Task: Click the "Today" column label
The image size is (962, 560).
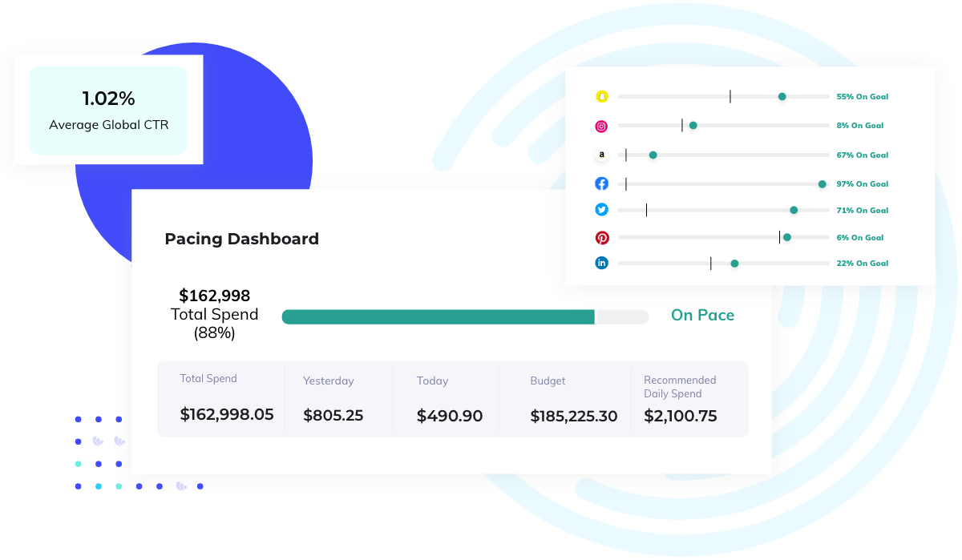Action: (x=433, y=381)
